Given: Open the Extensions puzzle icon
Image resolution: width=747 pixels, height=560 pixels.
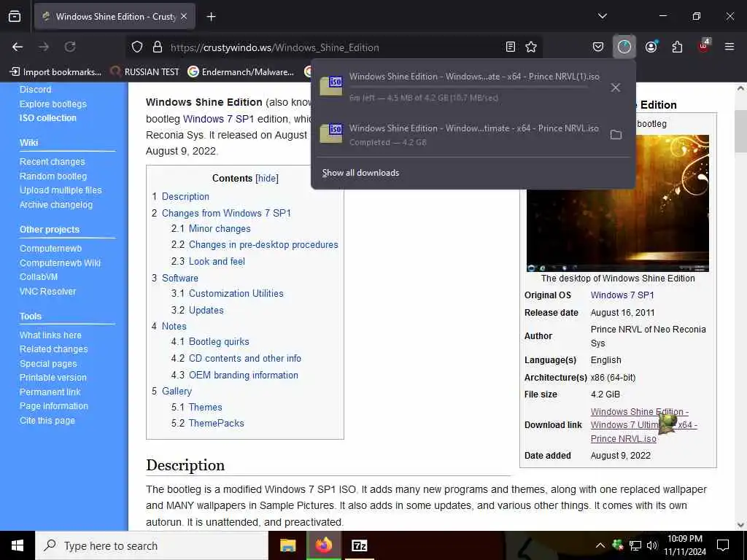Looking at the screenshot, I should pyautogui.click(x=677, y=47).
